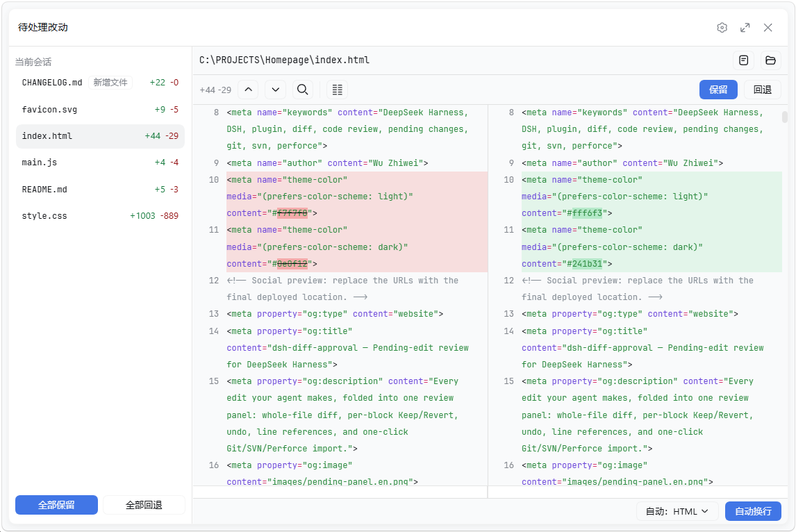Viewport: 796px width, 532px height.
Task: Select index.html in the file list
Action: click(101, 136)
